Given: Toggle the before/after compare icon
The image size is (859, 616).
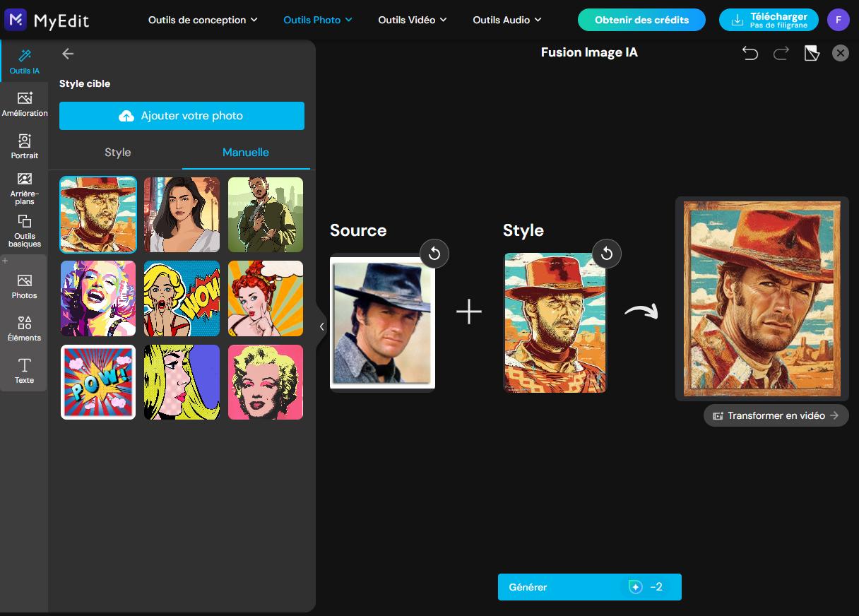Looking at the screenshot, I should click(812, 53).
